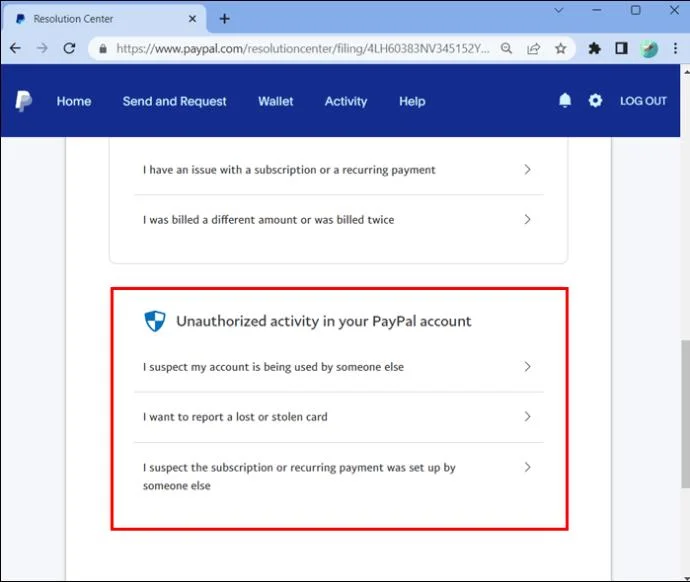The width and height of the screenshot is (690, 582).
Task: Select account being used by someone else
Action: (339, 367)
